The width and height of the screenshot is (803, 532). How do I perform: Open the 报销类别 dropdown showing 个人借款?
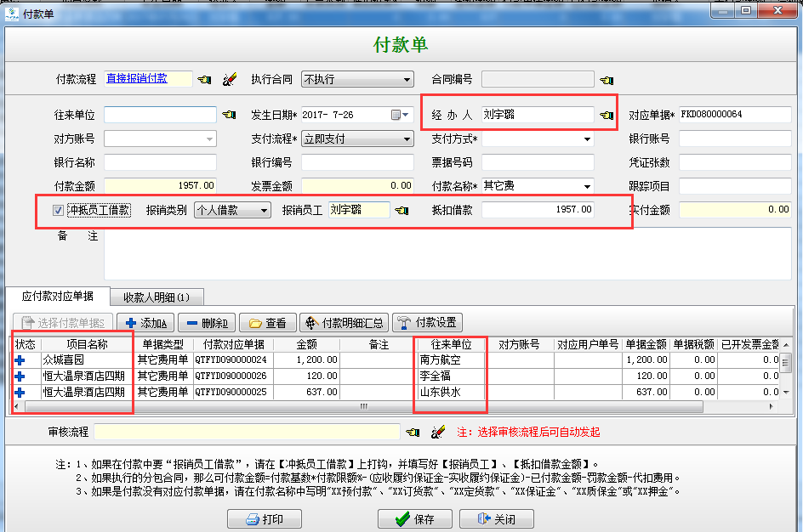[x=265, y=210]
